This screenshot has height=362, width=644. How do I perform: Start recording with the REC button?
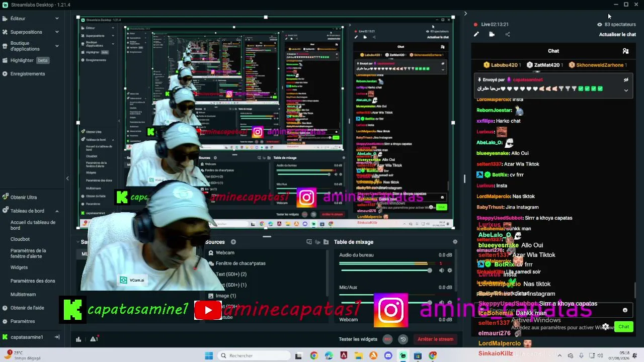(387, 339)
